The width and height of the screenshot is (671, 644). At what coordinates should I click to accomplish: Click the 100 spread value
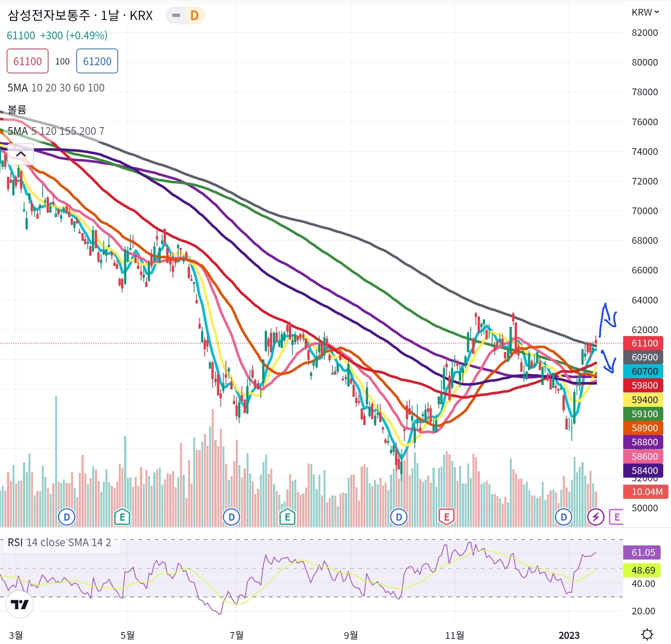(x=62, y=61)
